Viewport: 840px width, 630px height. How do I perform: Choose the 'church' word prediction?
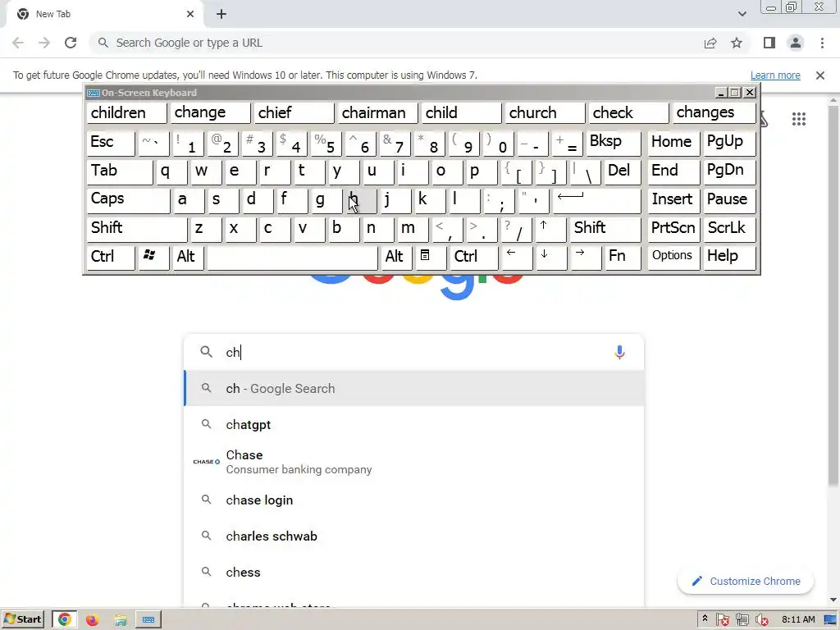pos(545,113)
